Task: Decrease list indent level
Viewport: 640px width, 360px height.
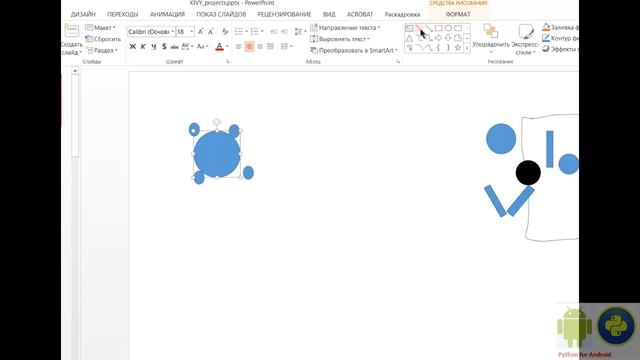Action: 274,31
